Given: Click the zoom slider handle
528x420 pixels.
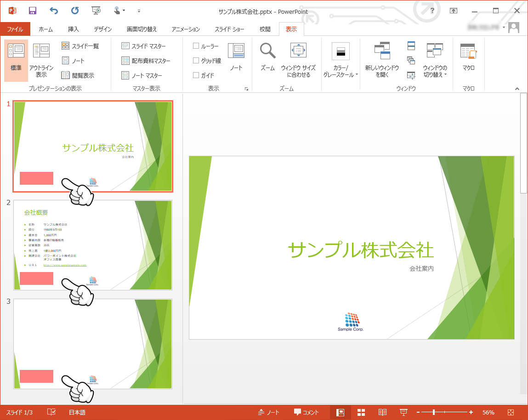Looking at the screenshot, I should (434, 412).
